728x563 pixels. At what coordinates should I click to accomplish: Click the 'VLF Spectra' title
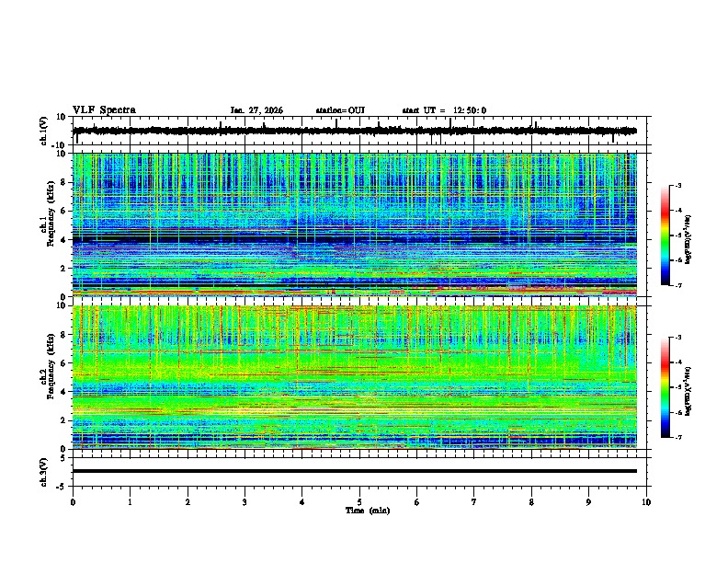coord(104,110)
